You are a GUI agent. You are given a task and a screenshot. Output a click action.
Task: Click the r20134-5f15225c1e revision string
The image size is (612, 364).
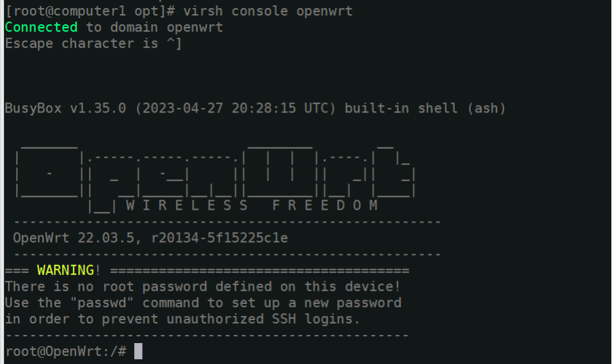(x=219, y=237)
